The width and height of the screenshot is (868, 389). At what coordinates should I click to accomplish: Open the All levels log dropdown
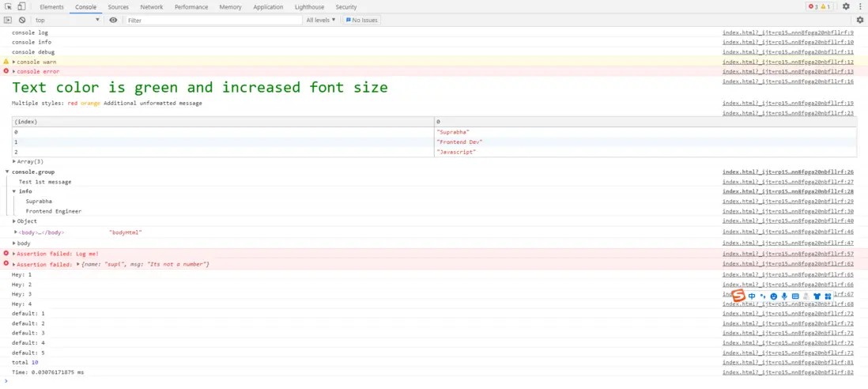321,20
